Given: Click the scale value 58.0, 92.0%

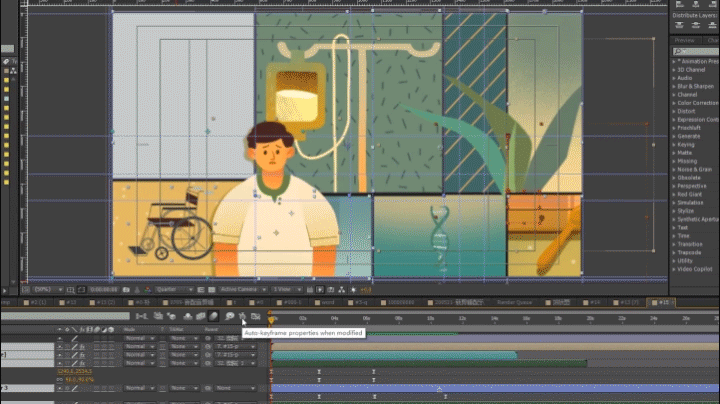Looking at the screenshot, I should 79,380.
